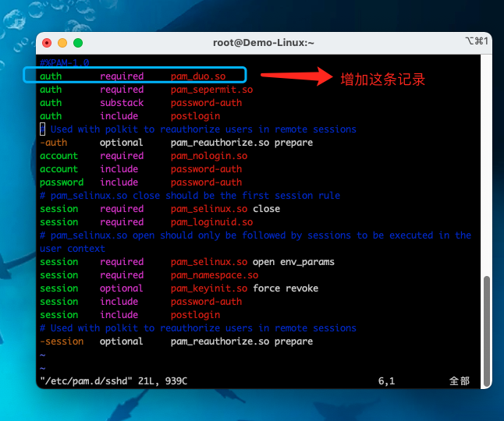Image resolution: width=504 pixels, height=421 pixels.
Task: Click env_params argument
Action: click(x=307, y=262)
